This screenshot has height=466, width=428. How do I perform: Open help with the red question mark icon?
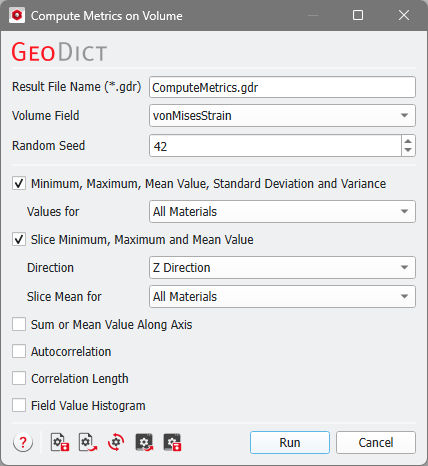tap(23, 442)
